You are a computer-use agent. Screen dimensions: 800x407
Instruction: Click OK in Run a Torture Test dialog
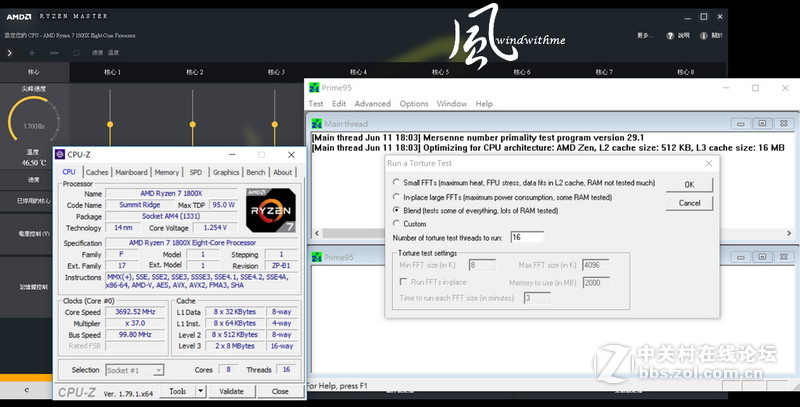689,185
